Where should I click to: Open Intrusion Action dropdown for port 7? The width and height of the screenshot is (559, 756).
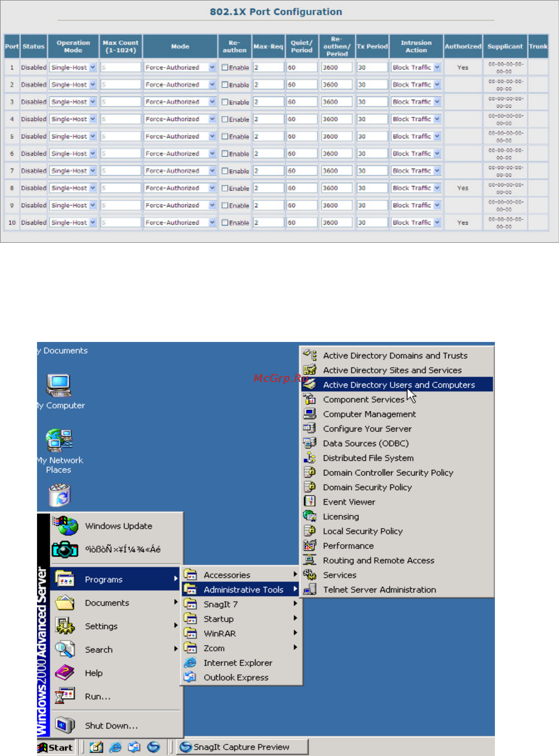point(416,171)
